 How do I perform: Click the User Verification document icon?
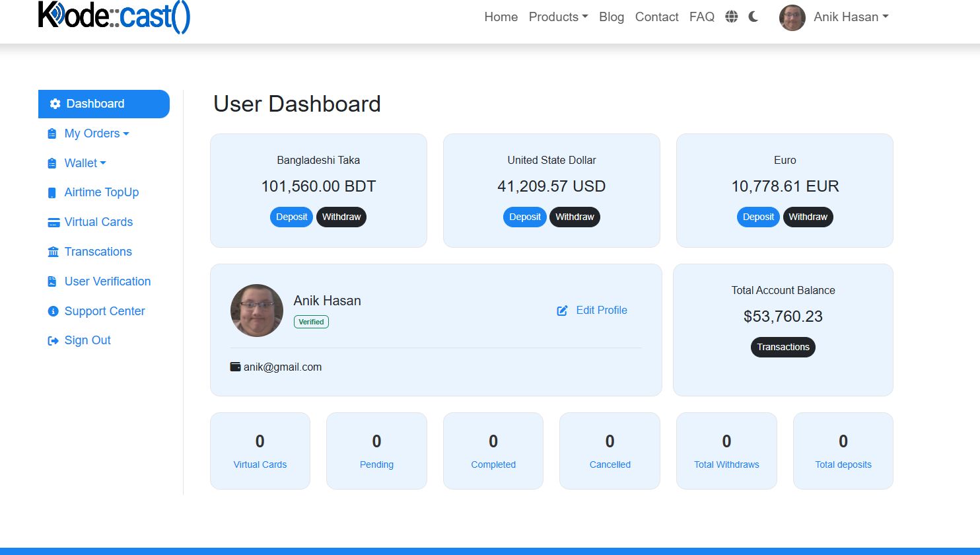coord(52,281)
